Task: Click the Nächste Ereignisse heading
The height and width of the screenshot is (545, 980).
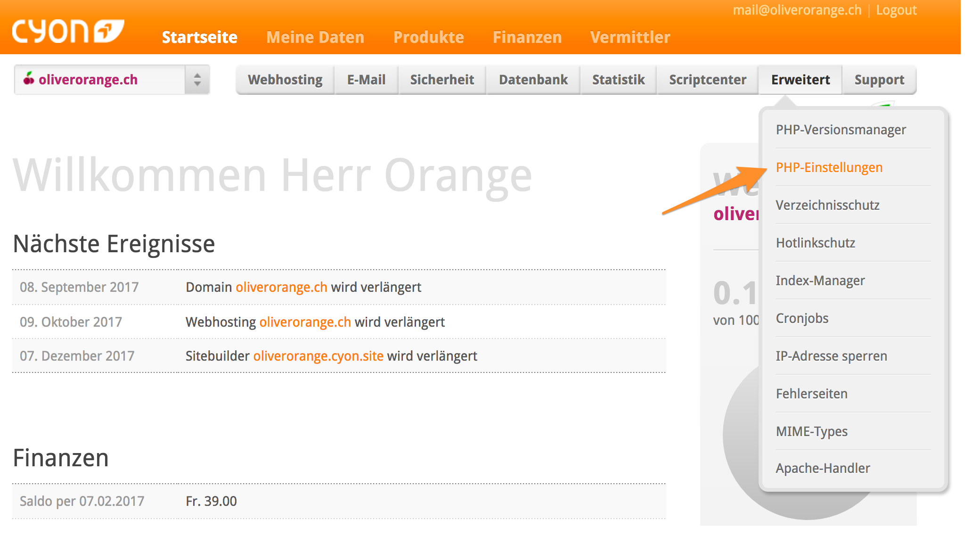Action: pyautogui.click(x=114, y=244)
